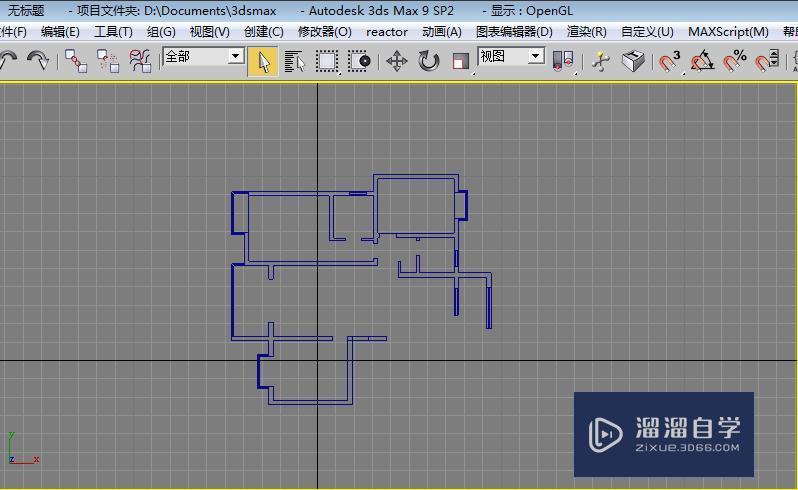Click the Unlink Selection icon
This screenshot has height=490, width=798.
pyautogui.click(x=108, y=61)
